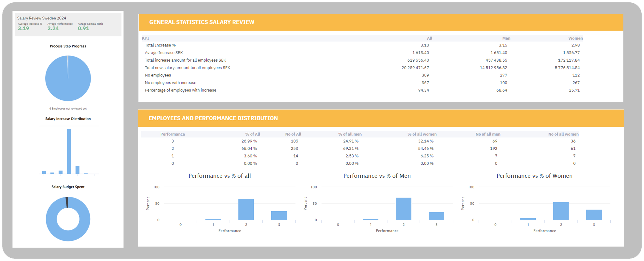Click the 'No of all women' column header
644x261 pixels.
point(563,134)
